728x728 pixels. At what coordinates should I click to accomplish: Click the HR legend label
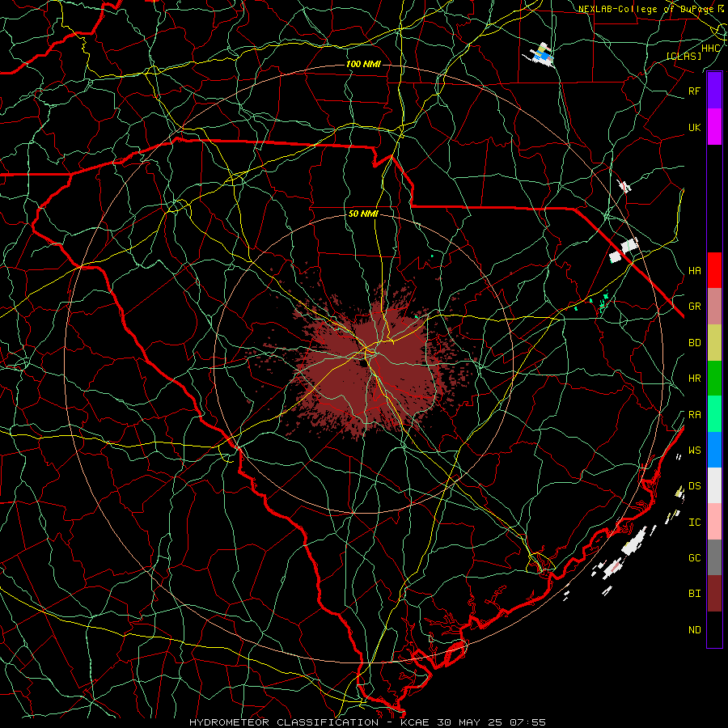point(694,379)
